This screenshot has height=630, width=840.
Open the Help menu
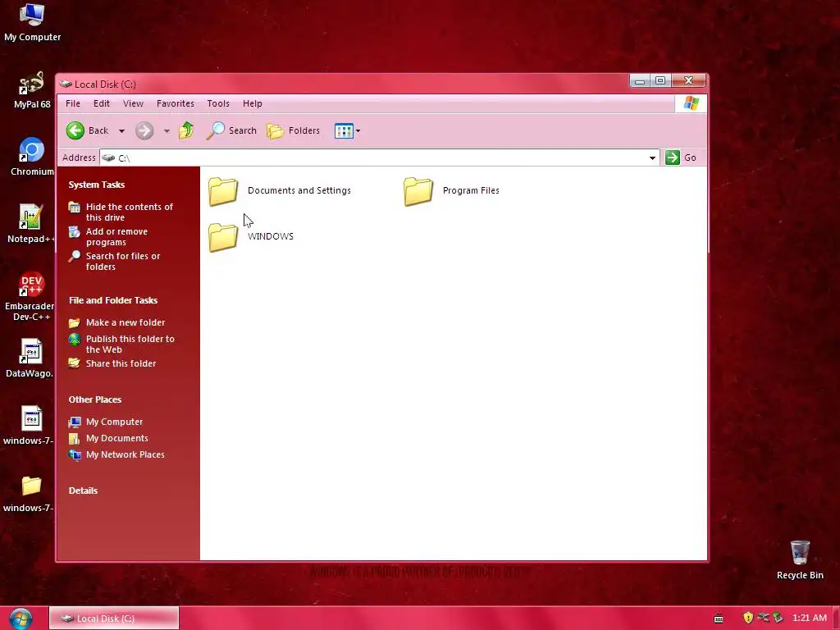(x=253, y=103)
